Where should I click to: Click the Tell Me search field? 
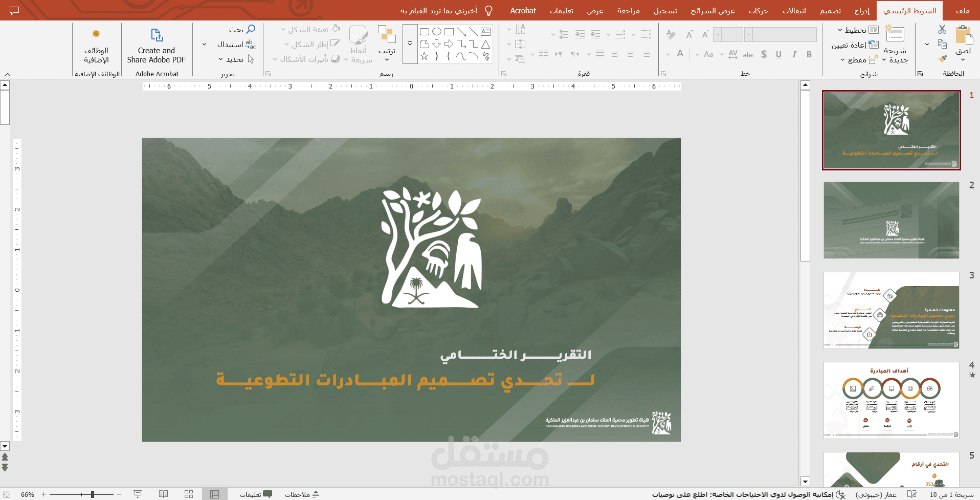pos(446,11)
